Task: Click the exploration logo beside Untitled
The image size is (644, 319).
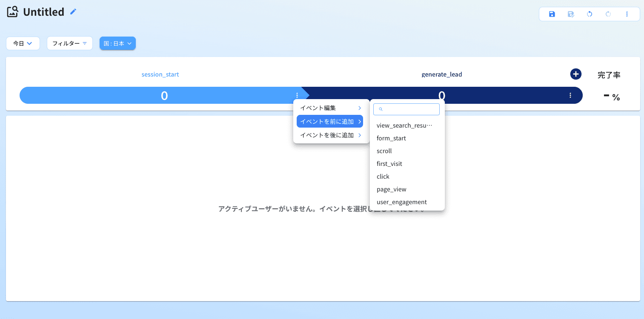Action: pyautogui.click(x=11, y=11)
